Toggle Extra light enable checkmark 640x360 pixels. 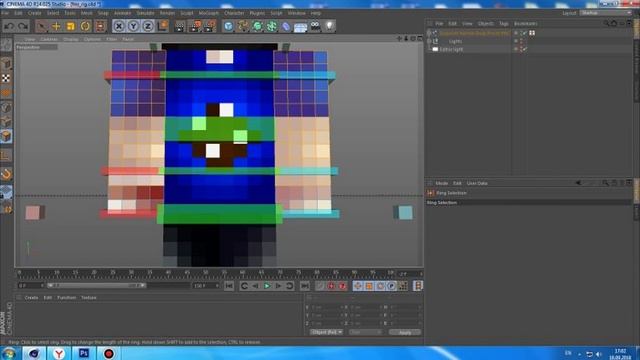524,49
